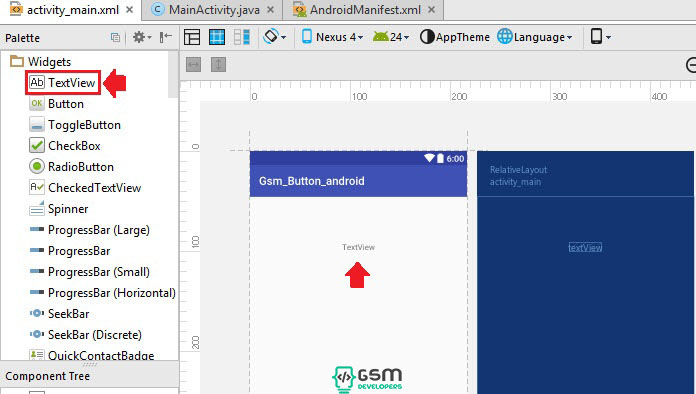Open the Nexus 4 device dropdown

[332, 37]
